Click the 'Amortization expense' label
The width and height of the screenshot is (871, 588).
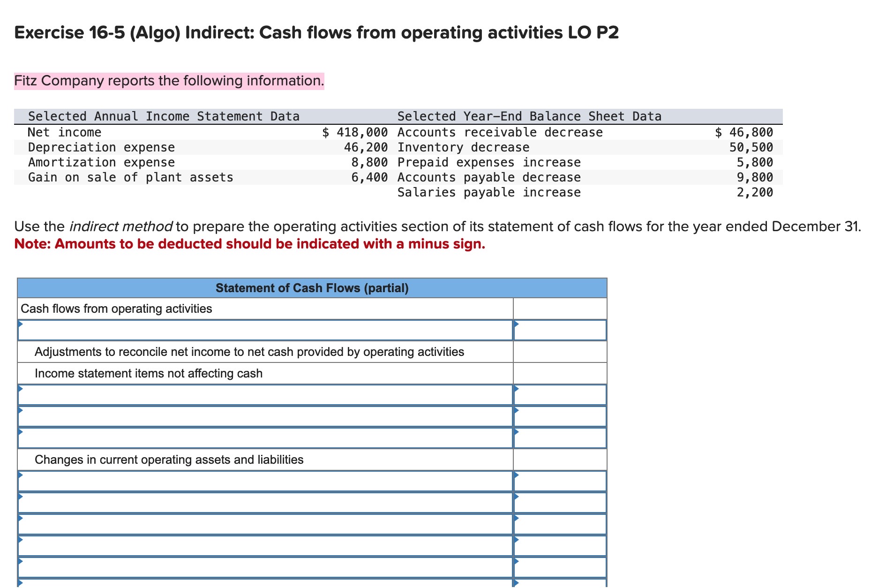click(x=101, y=162)
